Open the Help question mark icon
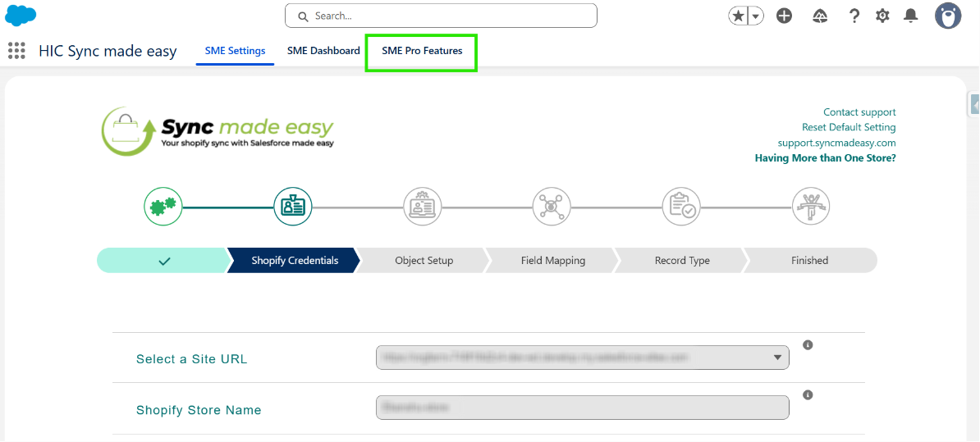 point(854,16)
